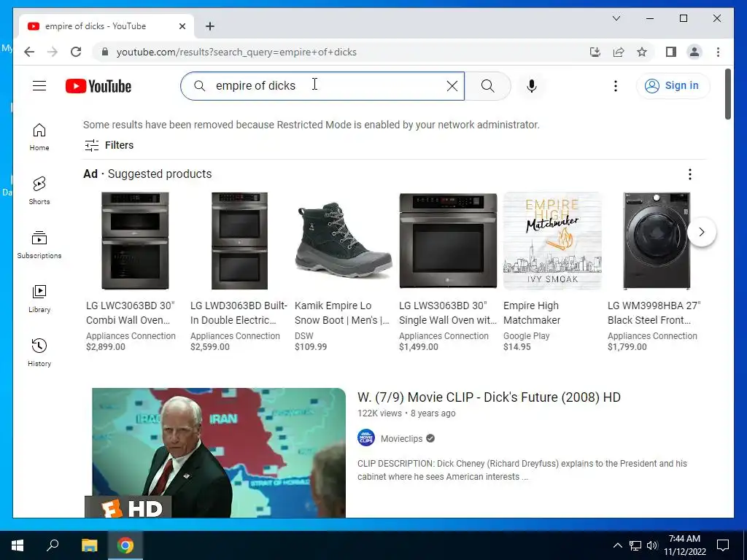Open Windows taskbar search
This screenshot has height=560, width=747.
[x=53, y=545]
